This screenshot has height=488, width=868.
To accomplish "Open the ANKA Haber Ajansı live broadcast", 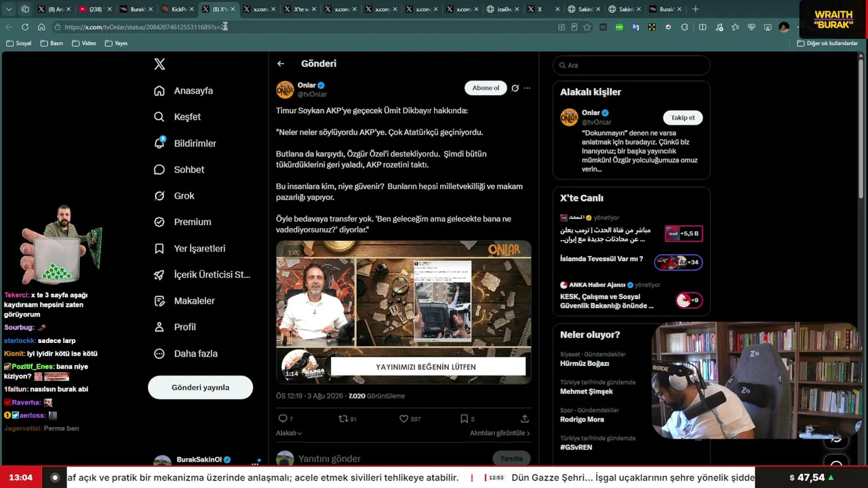I will (631, 296).
